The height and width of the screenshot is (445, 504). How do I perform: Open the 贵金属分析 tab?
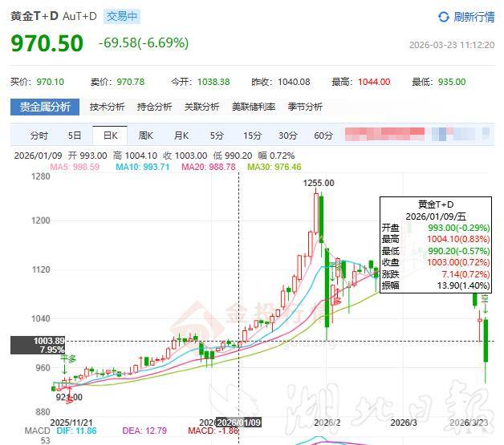pyautogui.click(x=45, y=107)
